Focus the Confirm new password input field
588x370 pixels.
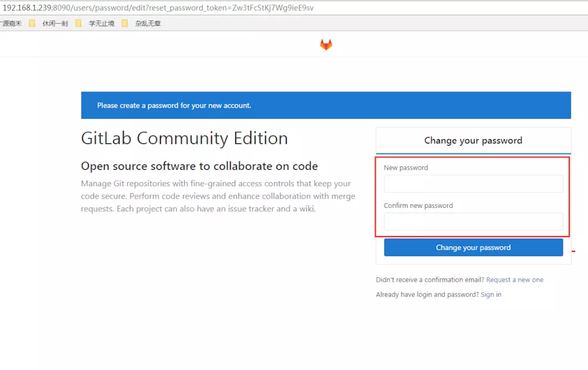click(473, 221)
